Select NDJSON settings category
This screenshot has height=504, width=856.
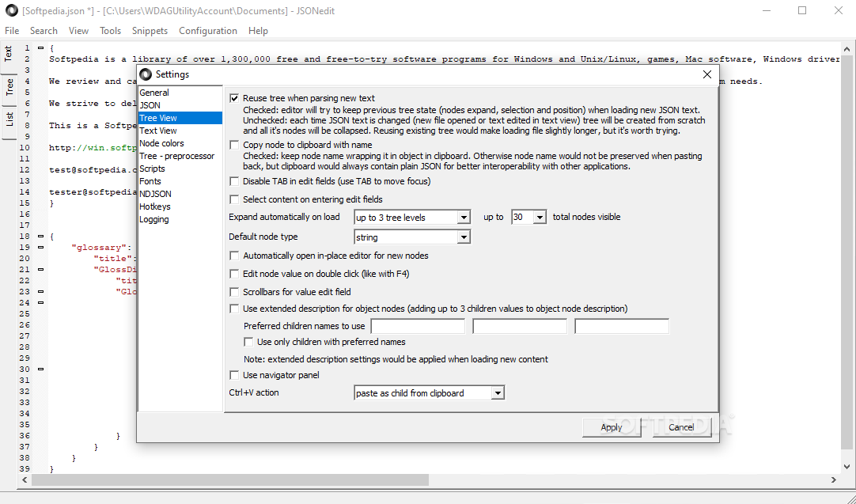pyautogui.click(x=180, y=194)
